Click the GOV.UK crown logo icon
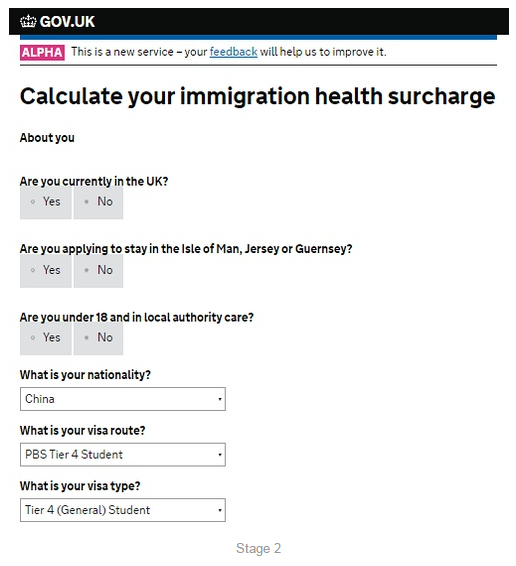516x566 pixels. [x=28, y=21]
